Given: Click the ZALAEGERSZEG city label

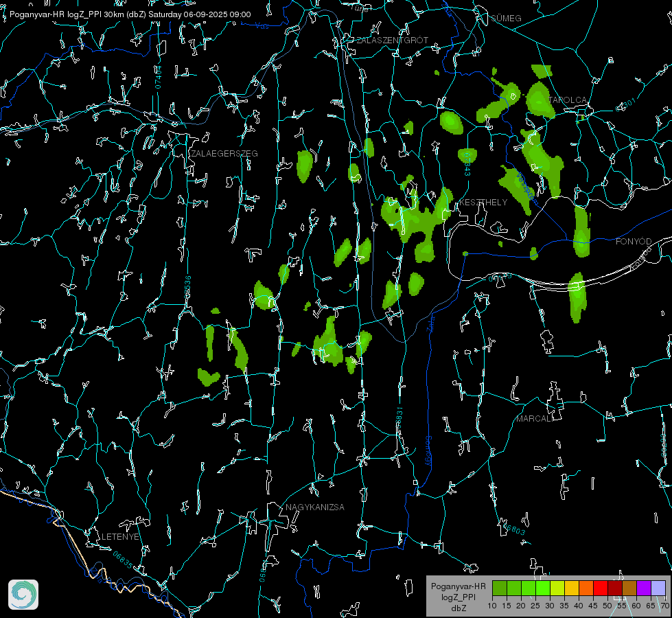Looking at the screenshot, I should click(x=224, y=154).
